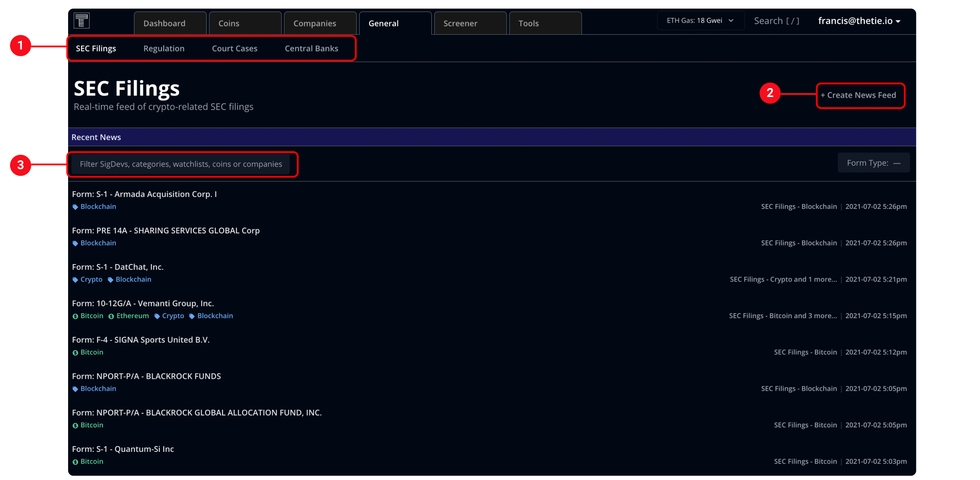Screen dimensions: 980x480
Task: Click Blockchain tag icon under Armada Acquisition filing
Action: [x=75, y=207]
